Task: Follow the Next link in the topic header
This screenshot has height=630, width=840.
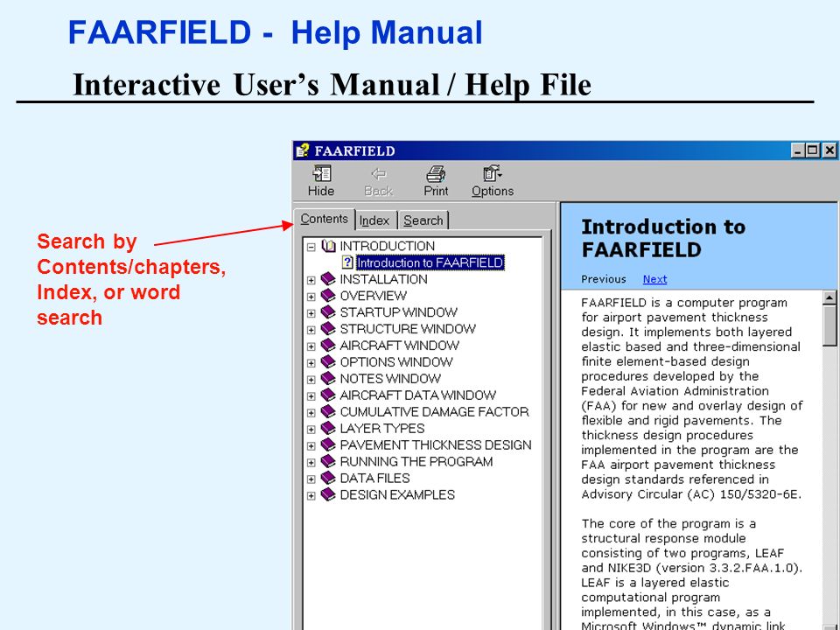Action: (x=654, y=279)
